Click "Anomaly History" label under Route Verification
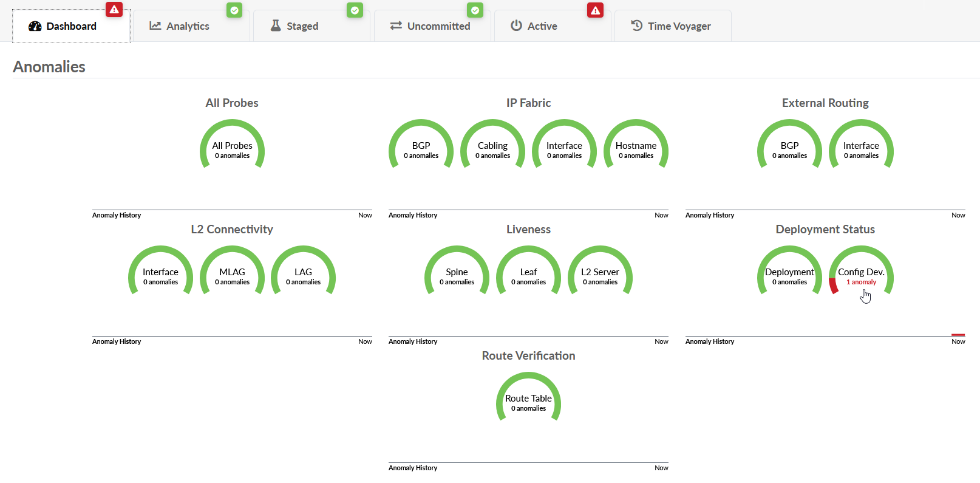Viewport: 980px width, 483px height. [413, 468]
